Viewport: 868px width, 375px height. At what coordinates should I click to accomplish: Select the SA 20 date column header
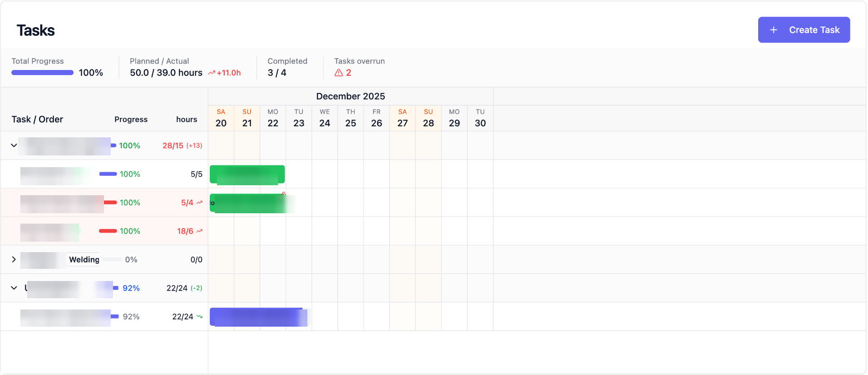[x=221, y=118]
